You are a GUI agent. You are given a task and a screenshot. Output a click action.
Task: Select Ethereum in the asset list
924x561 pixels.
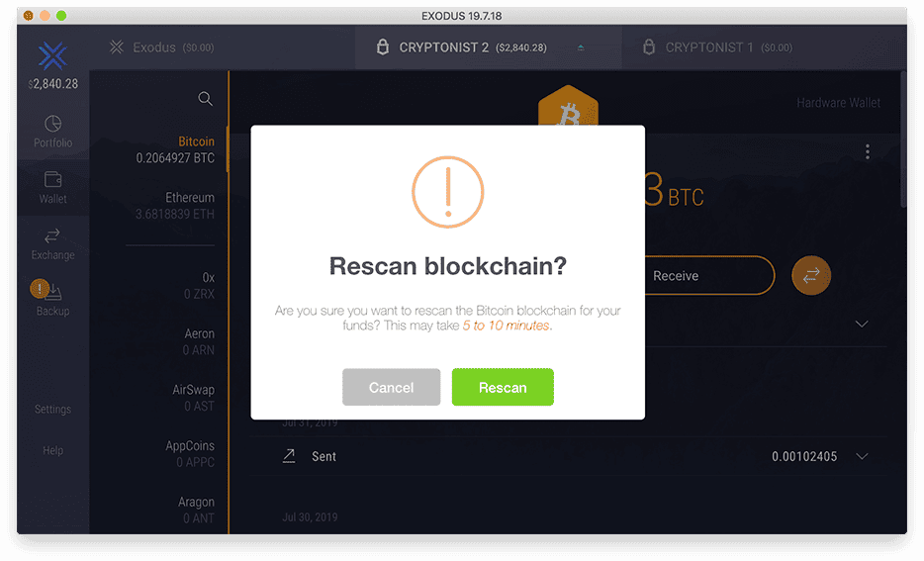pyautogui.click(x=175, y=206)
